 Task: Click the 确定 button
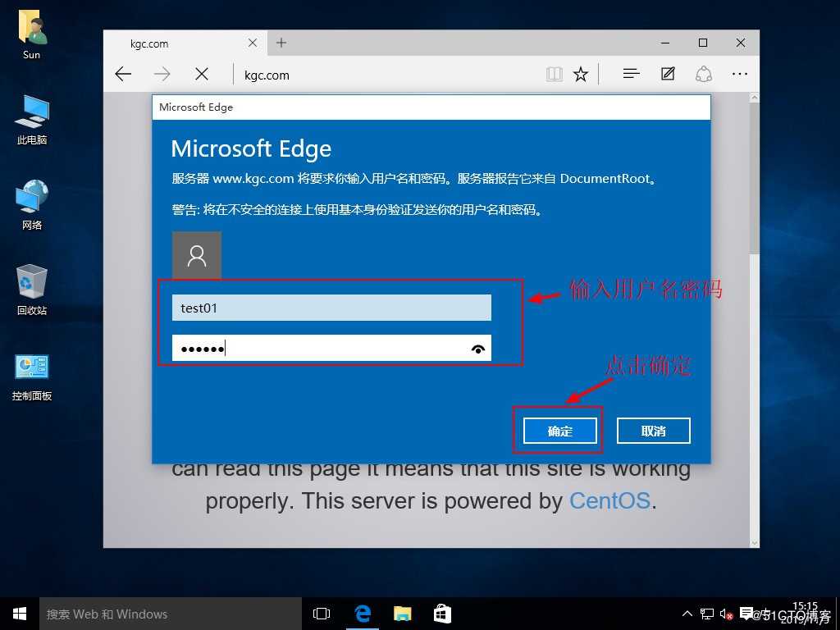pos(559,431)
